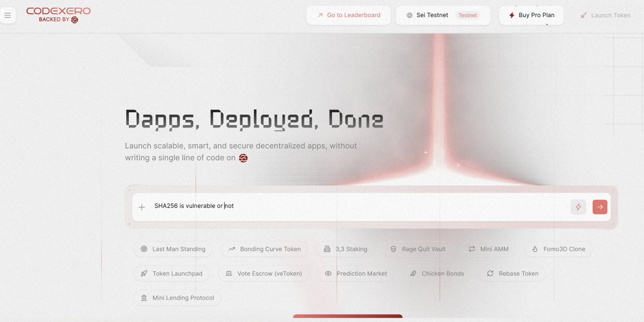644x322 pixels.
Task: Click the plus icon to add attachment
Action: click(x=142, y=207)
